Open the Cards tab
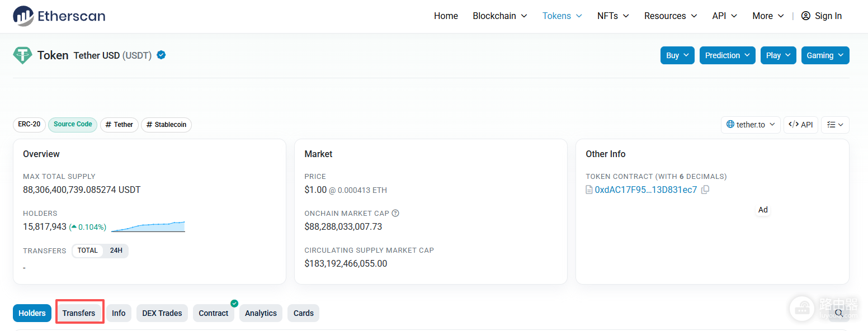Image resolution: width=868 pixels, height=331 pixels. 304,313
